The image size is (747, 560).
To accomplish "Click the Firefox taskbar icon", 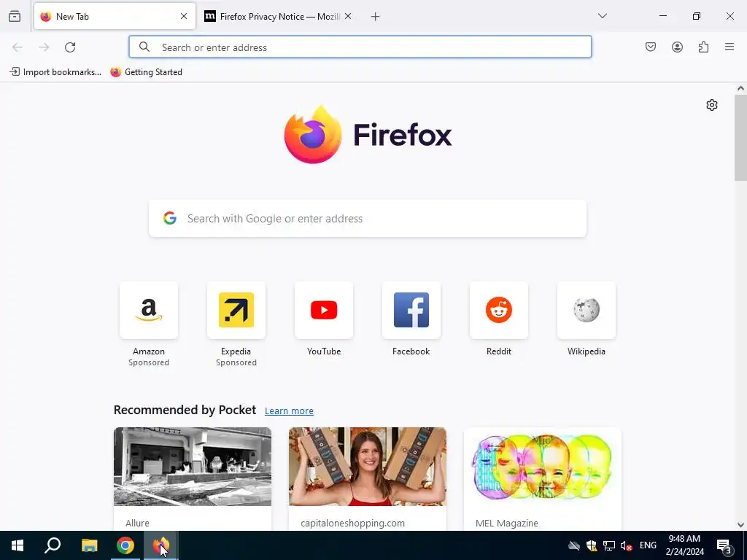I will pos(161,545).
